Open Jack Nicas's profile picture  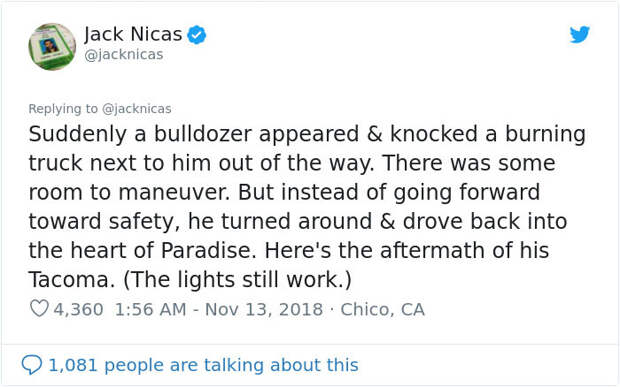52,47
